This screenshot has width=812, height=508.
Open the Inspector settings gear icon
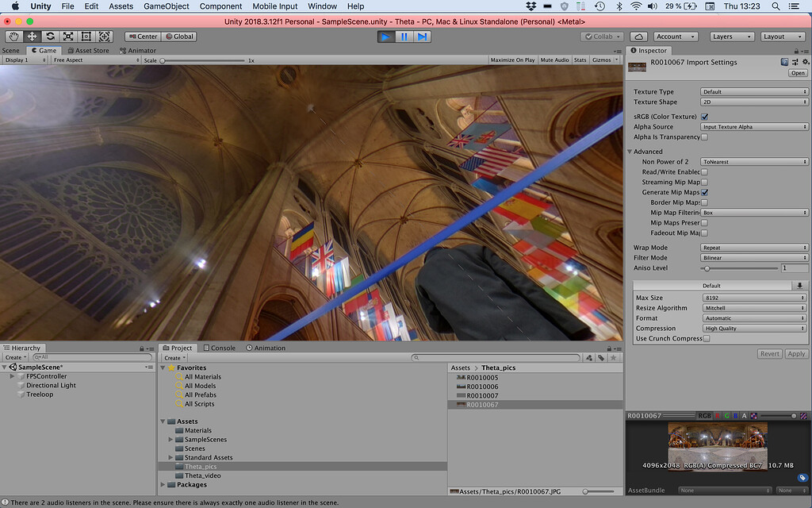click(807, 61)
